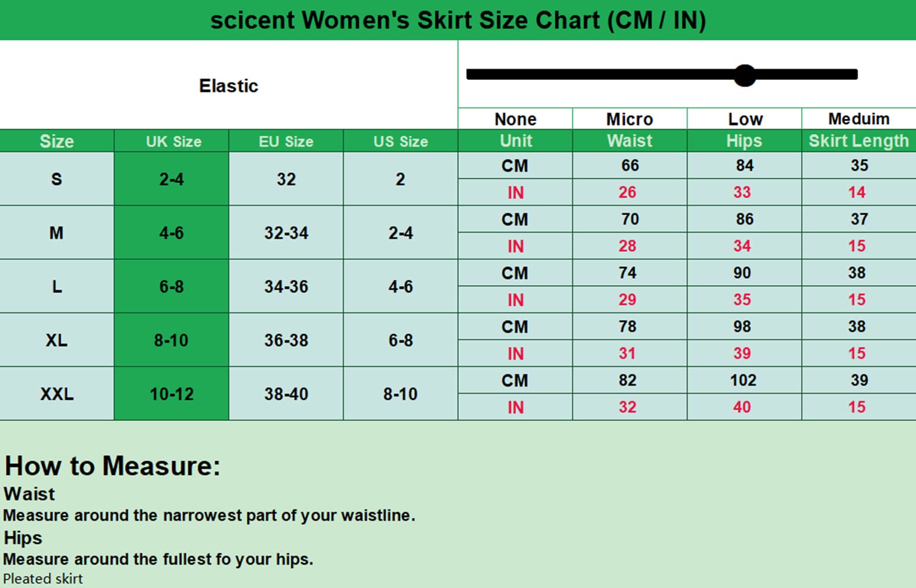The width and height of the screenshot is (916, 588).
Task: Click the green "Waist" column header
Action: click(629, 141)
